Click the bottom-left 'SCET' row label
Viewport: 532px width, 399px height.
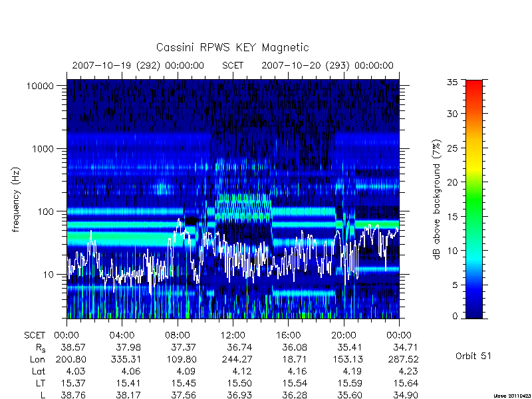point(35,336)
